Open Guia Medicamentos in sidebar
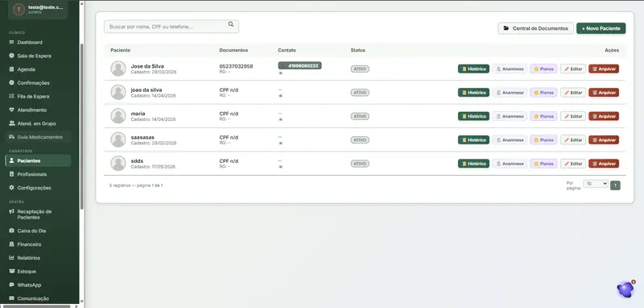This screenshot has height=308, width=644. (39, 137)
